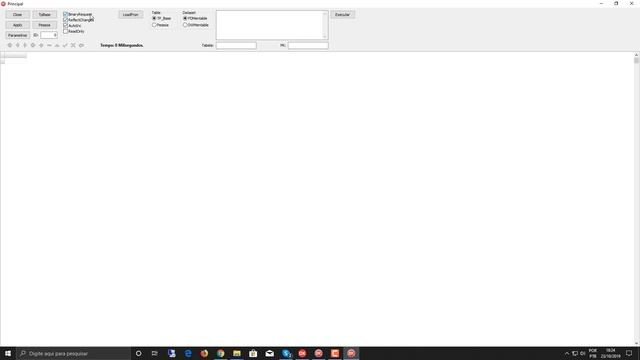Launch Chrome from taskbar
The height and width of the screenshot is (360, 640).
pyautogui.click(x=220, y=353)
